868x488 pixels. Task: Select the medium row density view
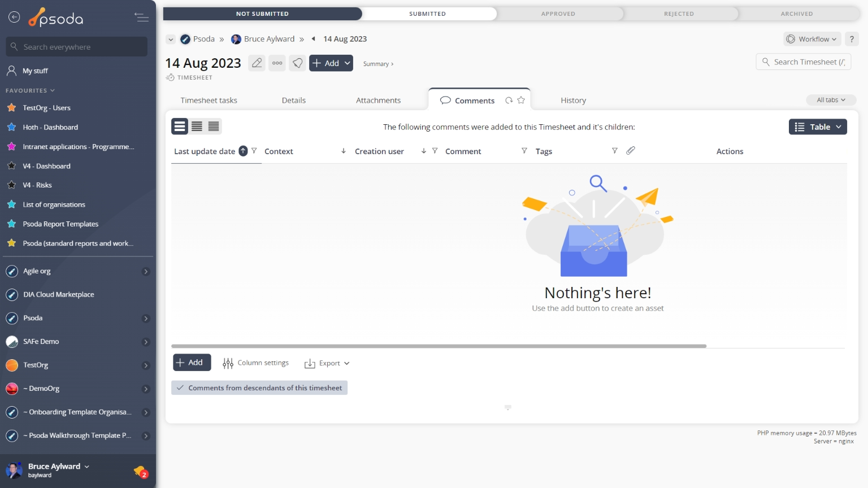pos(197,127)
